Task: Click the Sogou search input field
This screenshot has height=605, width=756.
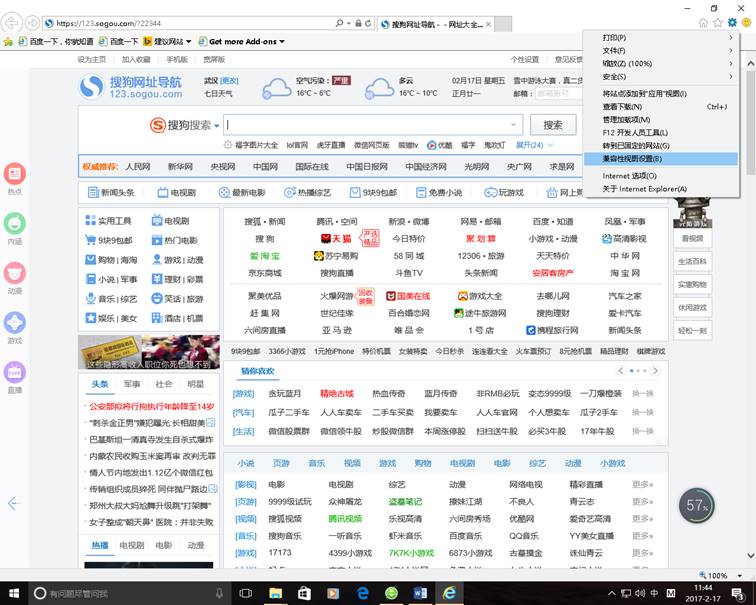Action: [372, 125]
